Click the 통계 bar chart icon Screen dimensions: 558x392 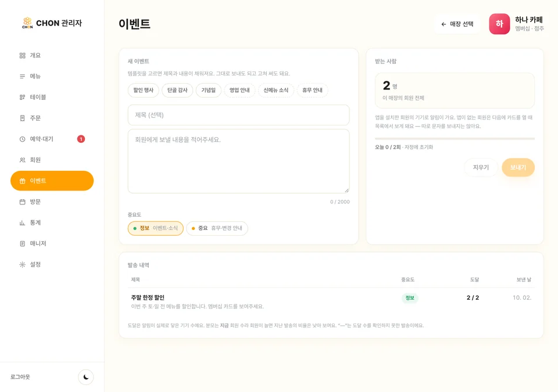pos(23,222)
